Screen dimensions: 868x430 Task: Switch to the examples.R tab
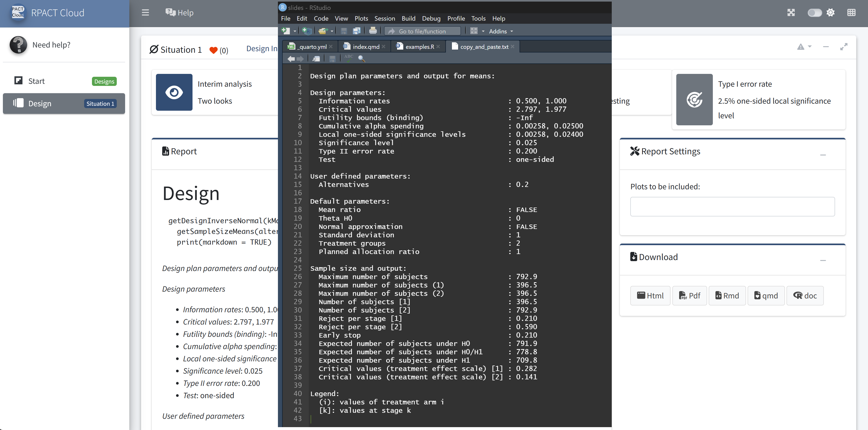(x=419, y=47)
